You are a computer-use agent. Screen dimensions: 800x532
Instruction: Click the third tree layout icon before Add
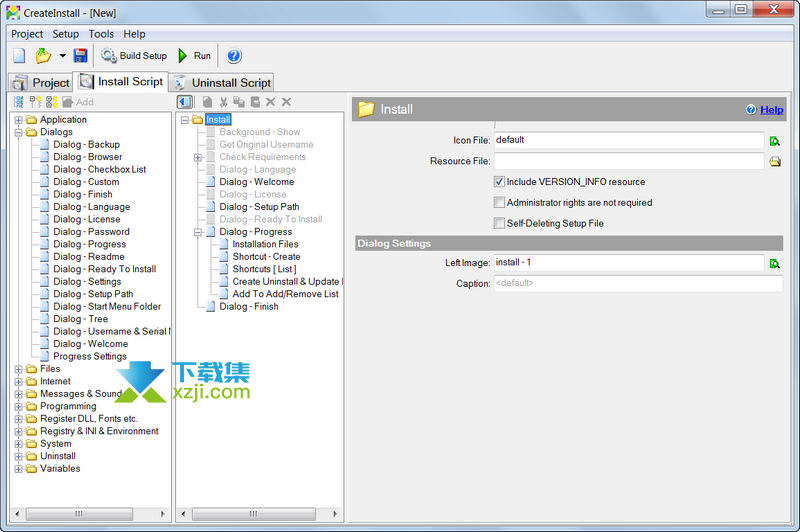[52, 102]
